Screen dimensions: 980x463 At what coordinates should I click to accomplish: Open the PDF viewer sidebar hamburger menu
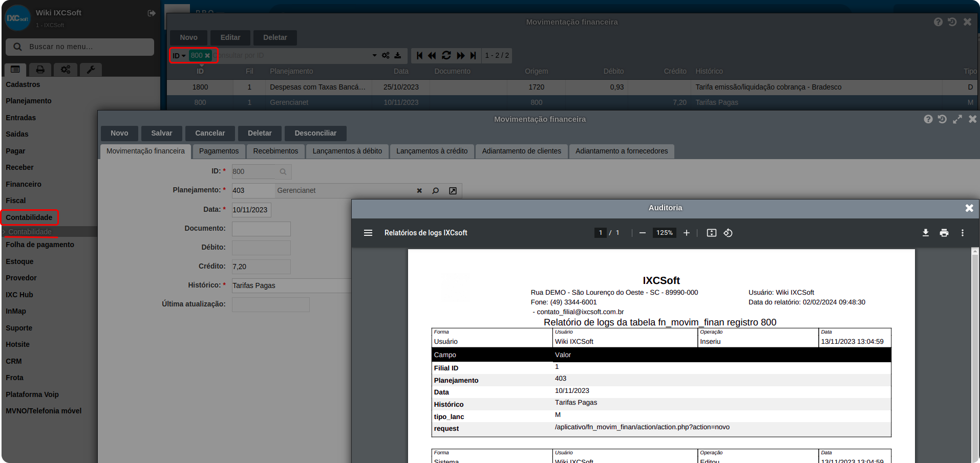368,233
